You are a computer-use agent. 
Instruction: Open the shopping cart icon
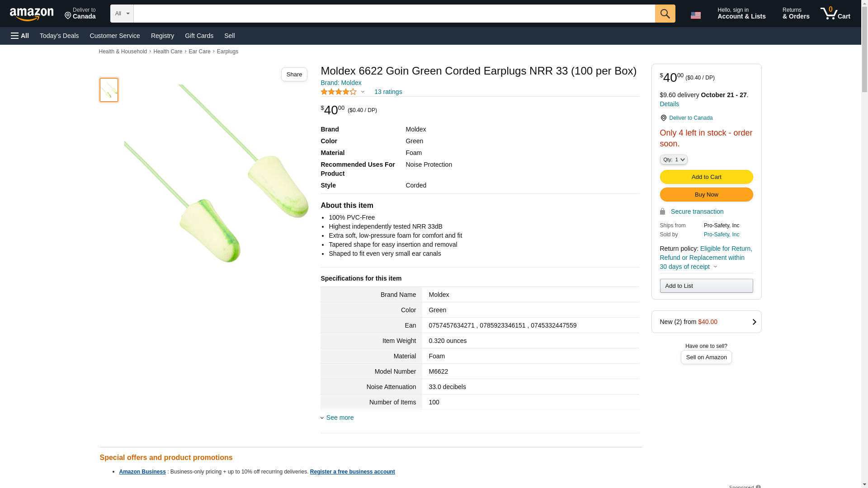[x=835, y=14]
